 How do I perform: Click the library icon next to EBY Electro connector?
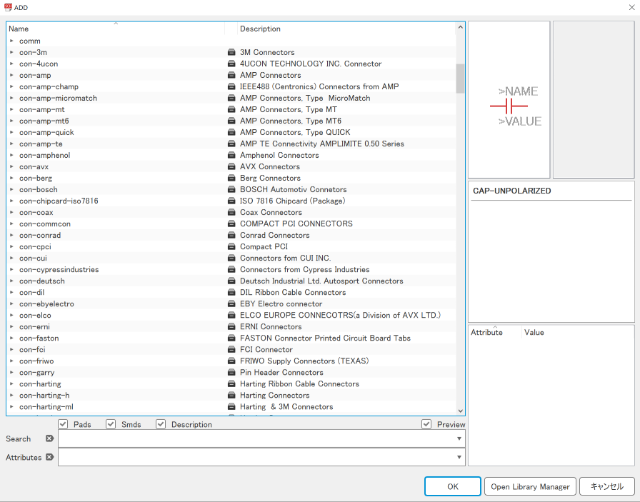(231, 304)
